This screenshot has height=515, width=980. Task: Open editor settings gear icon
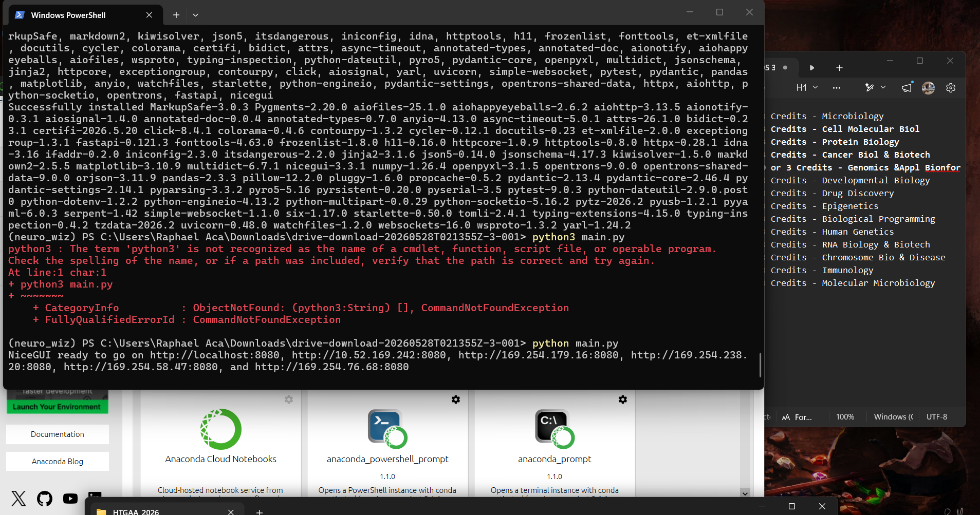(951, 88)
